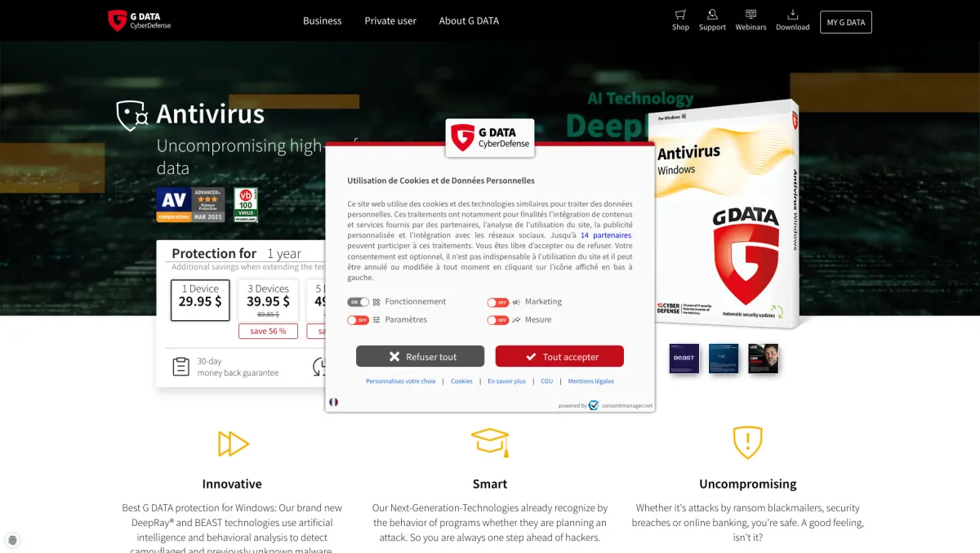This screenshot has width=980, height=553.
Task: Open the Private user menu
Action: (390, 20)
